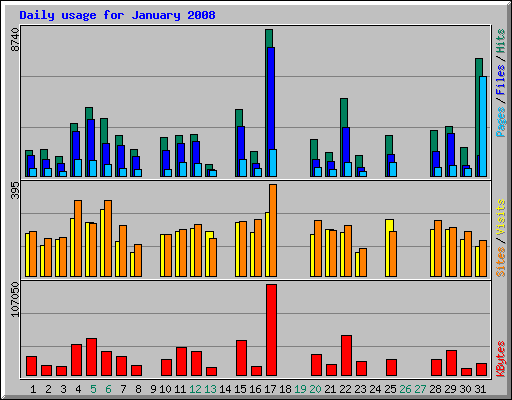Click the red KBytes bar for day 5
Viewport: 512px width, 400px height.
coord(91,357)
